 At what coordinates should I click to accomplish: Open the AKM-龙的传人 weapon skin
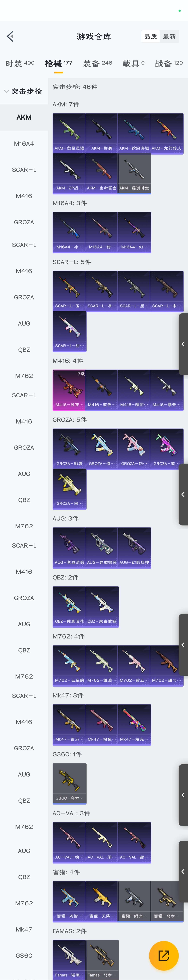167,134
